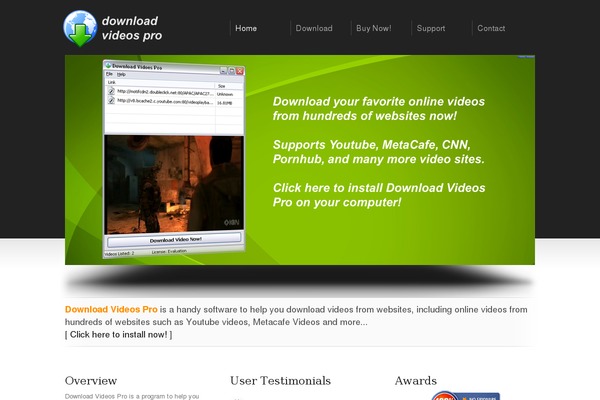Screen dimensions: 600x400
Task: Click the maximize button in app screenshot
Action: (232, 71)
